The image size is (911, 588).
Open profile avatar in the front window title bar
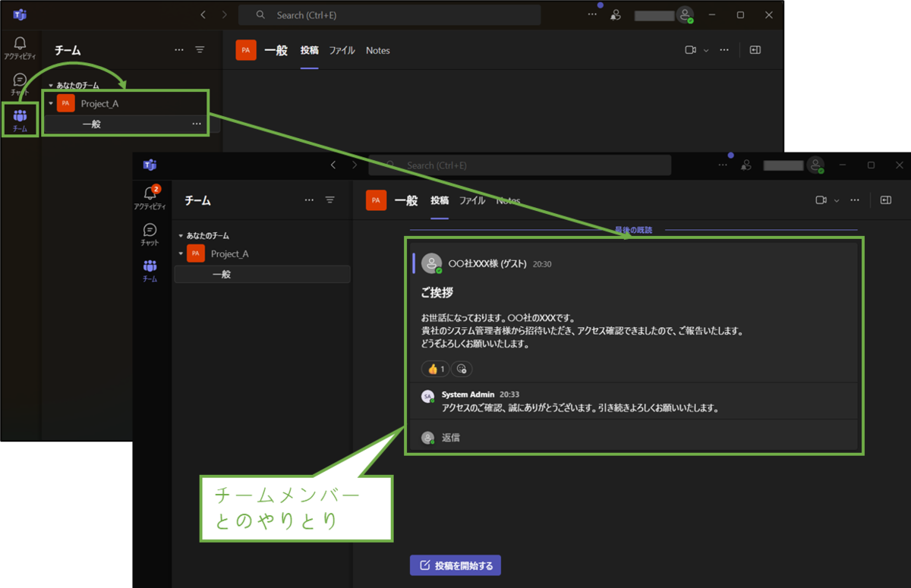[816, 165]
